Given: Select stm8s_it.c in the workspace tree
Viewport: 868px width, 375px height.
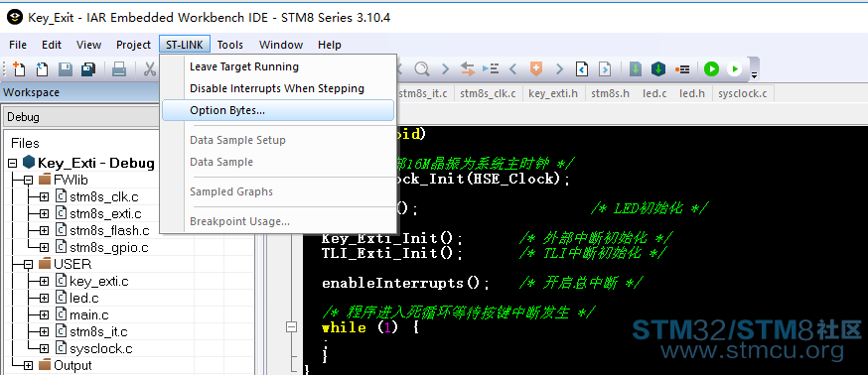Looking at the screenshot, I should [x=98, y=332].
